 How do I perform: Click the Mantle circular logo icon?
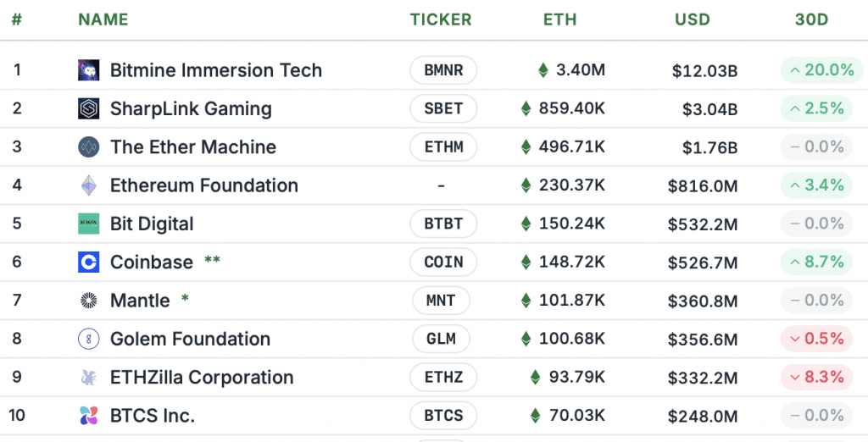pos(88,301)
